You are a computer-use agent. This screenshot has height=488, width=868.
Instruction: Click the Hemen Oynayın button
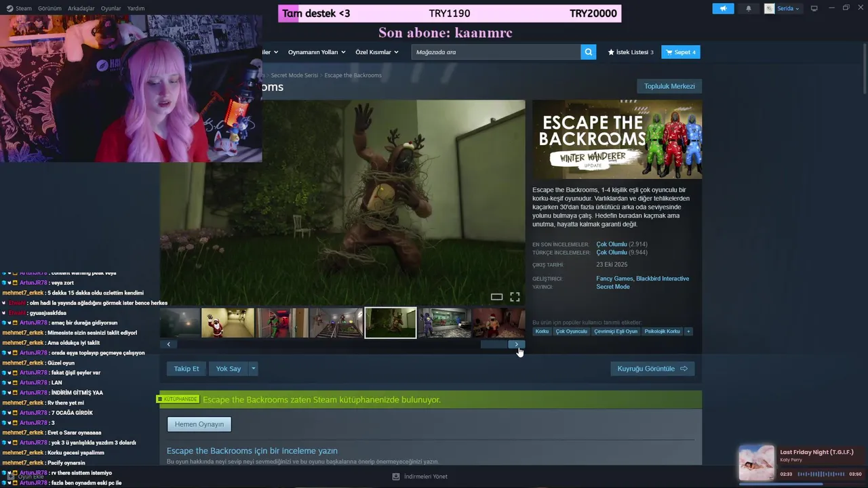[x=199, y=424]
